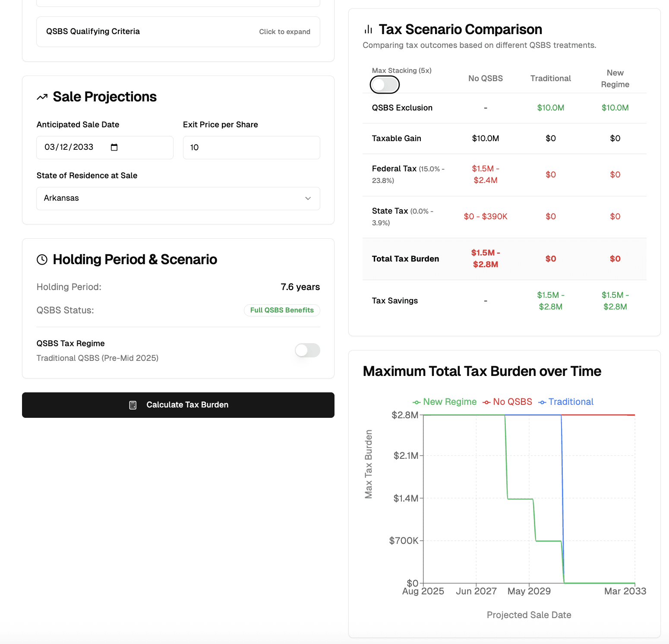Viewport: 669px width, 644px height.
Task: Click the calculator icon on the Calculate button
Action: click(x=133, y=405)
